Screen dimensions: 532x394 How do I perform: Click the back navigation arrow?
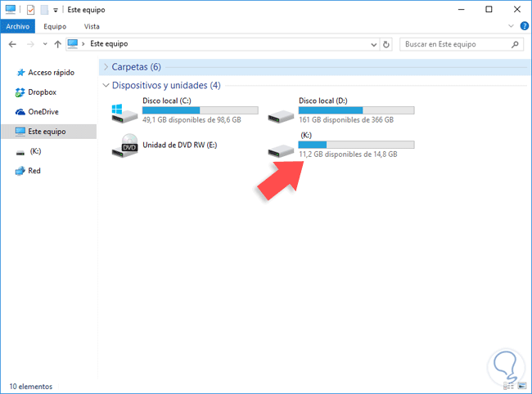coord(12,44)
